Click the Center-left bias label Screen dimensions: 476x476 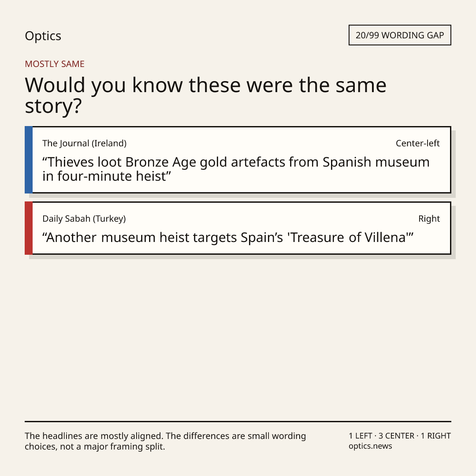417,143
